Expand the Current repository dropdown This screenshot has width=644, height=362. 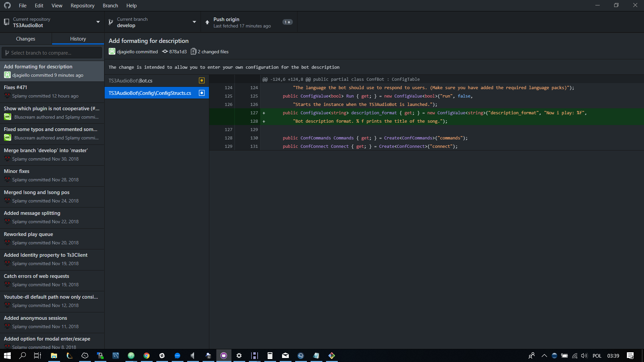[98, 21]
